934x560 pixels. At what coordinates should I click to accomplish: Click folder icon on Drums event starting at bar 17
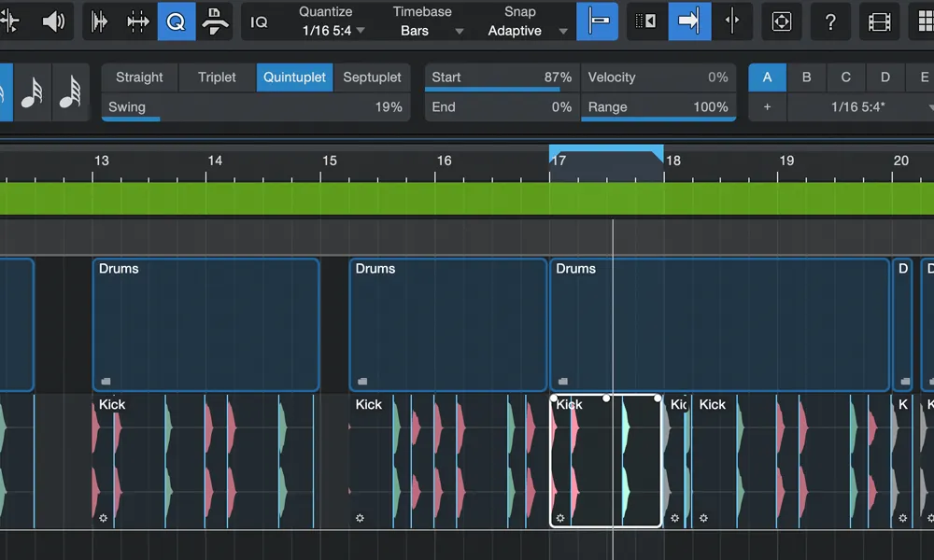(x=563, y=382)
